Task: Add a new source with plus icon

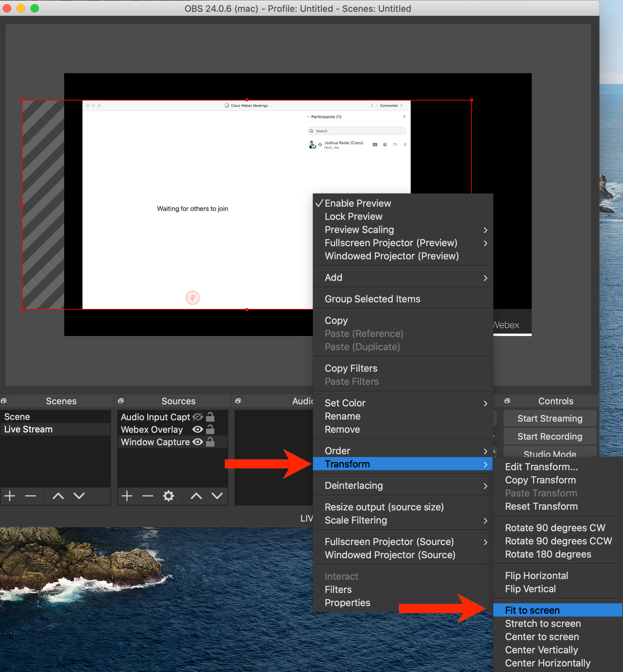Action: pos(127,496)
